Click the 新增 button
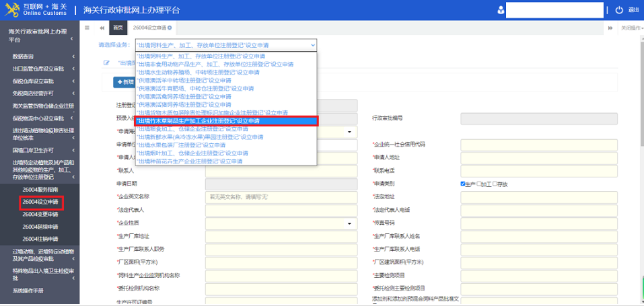 126,81
